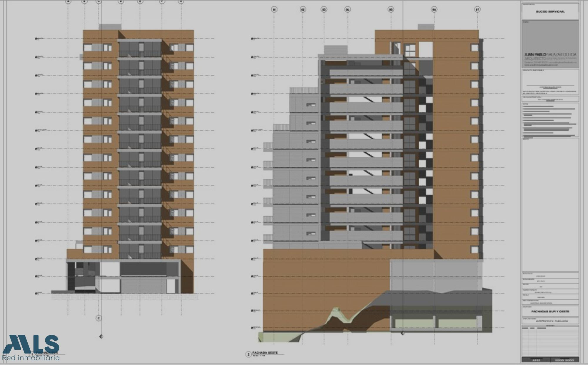Click the diamond section marker below grid C
Screen dimensions: 588x365
tap(101, 336)
